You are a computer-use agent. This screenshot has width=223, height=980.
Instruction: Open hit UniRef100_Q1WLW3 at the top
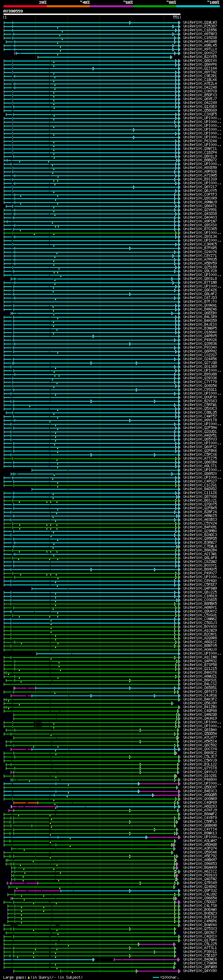pyautogui.click(x=200, y=23)
